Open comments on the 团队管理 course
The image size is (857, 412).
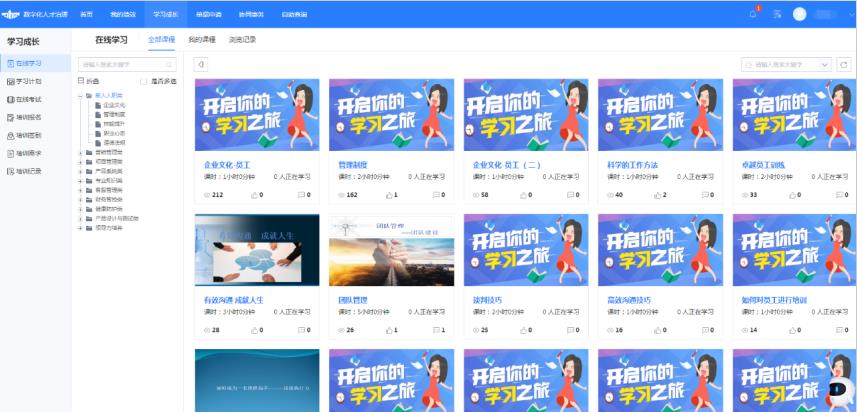point(436,330)
